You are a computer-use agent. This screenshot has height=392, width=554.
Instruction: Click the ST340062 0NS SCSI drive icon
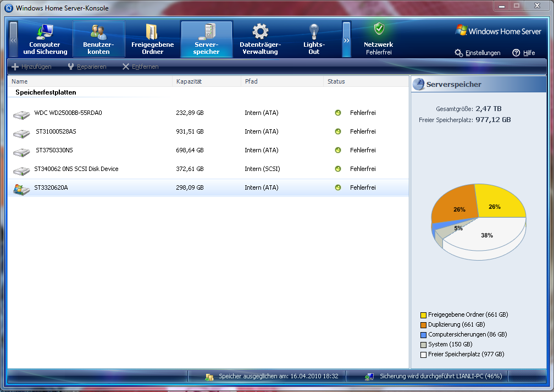(21, 171)
